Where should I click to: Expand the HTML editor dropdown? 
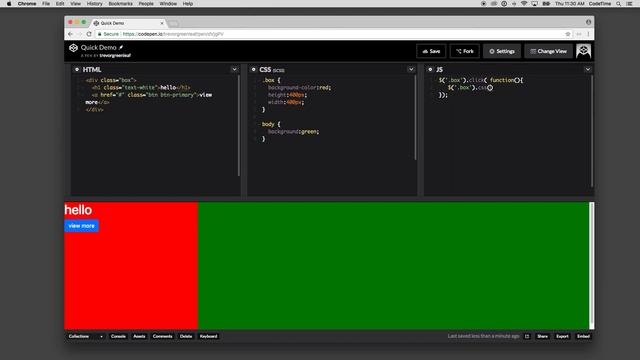234,69
